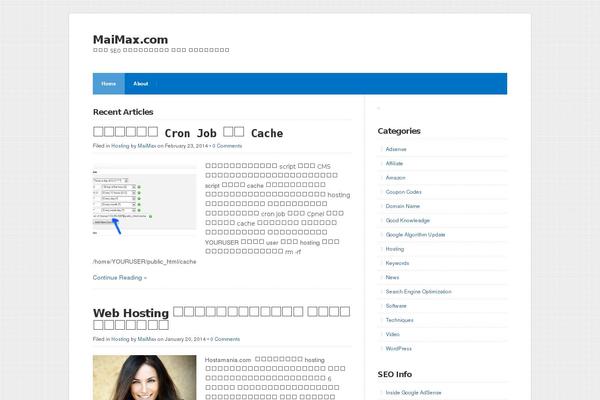This screenshot has width=600, height=400.
Task: Open the smiling woman post thumbnail
Action: point(145,377)
